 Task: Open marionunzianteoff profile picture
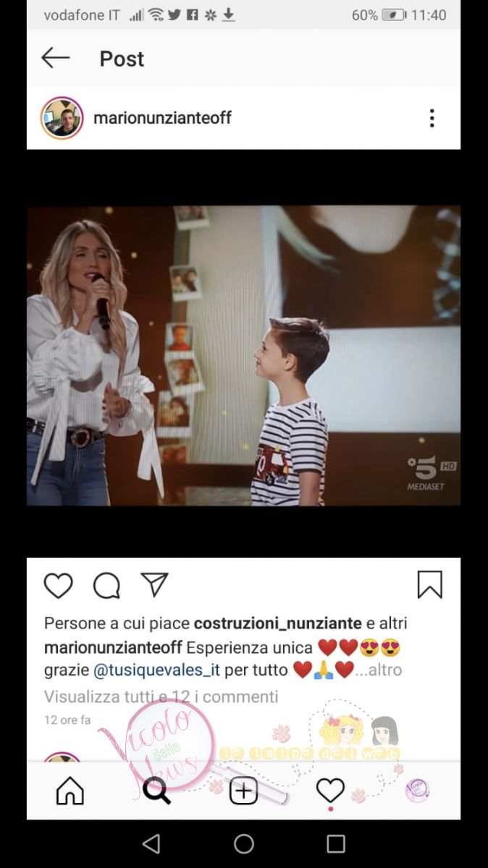pyautogui.click(x=62, y=118)
